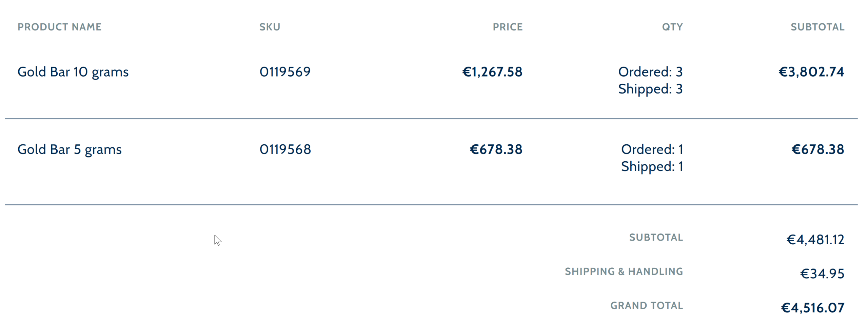Select the €34.95 shipping amount
Image resolution: width=868 pixels, height=326 pixels.
click(x=822, y=274)
